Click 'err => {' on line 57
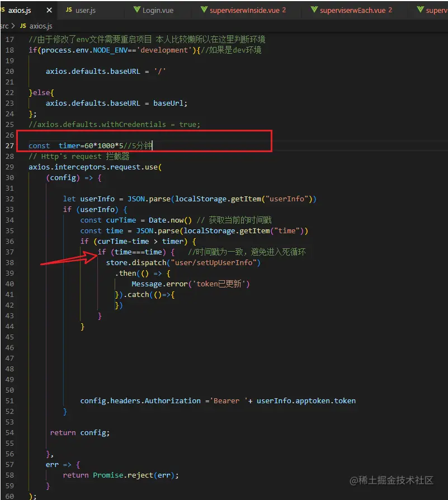The image size is (448, 500). (x=63, y=465)
